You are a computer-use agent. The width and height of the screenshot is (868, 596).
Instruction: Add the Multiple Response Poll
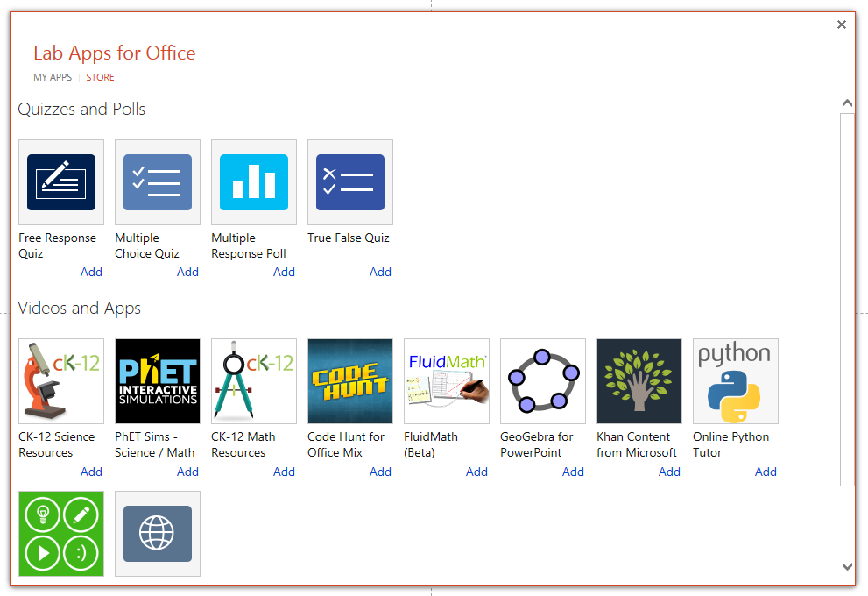pos(284,272)
